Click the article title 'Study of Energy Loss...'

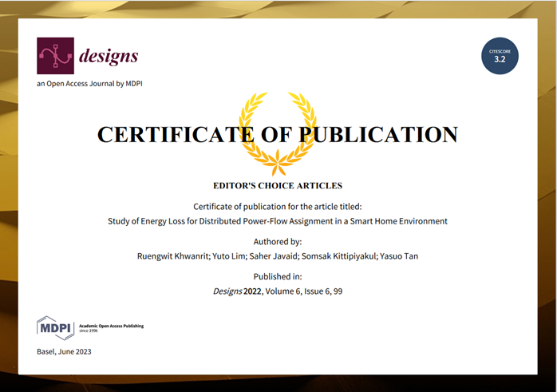pyautogui.click(x=278, y=221)
